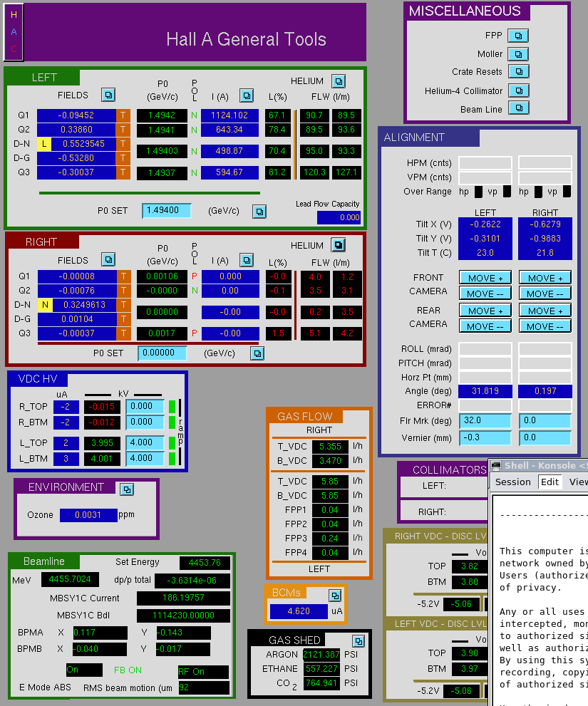
Task: Open the FPP related display
Action: [x=518, y=36]
